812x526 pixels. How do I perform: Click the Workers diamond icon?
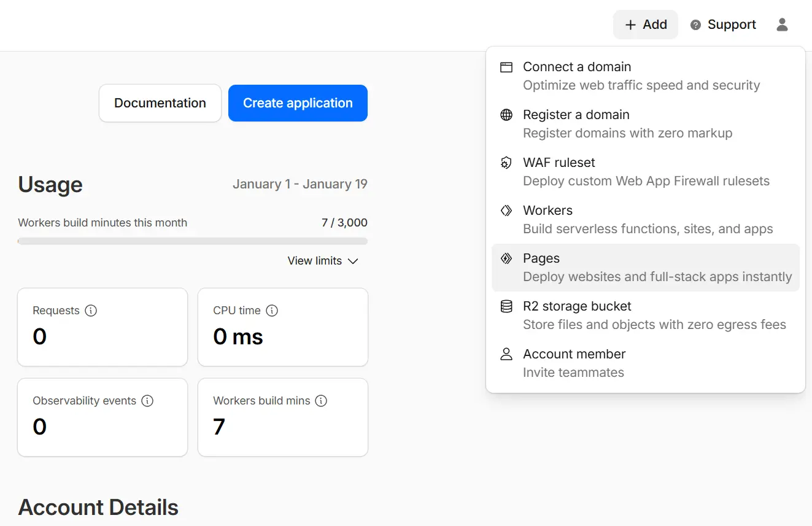(x=506, y=211)
